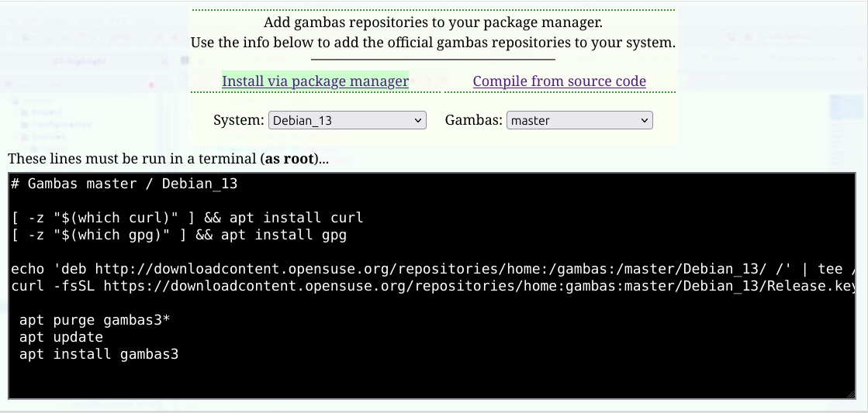
Task: Click the 'apt update' command line
Action: pos(61,338)
